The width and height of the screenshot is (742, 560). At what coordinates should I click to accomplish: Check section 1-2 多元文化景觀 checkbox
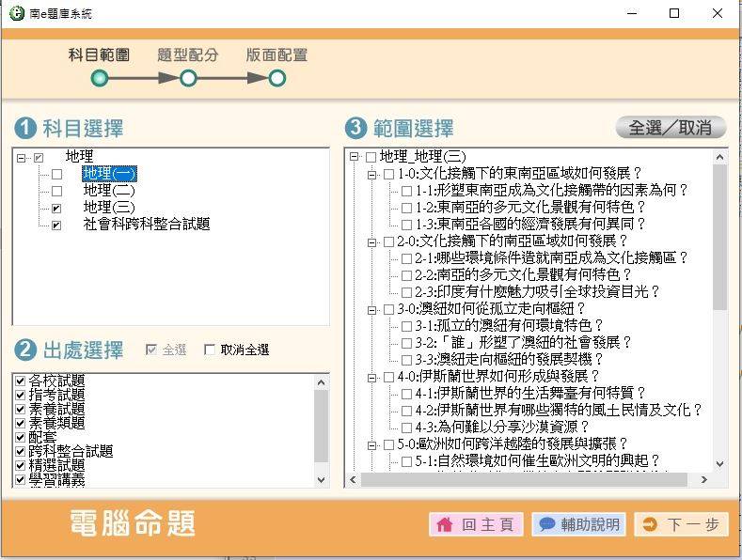pyautogui.click(x=406, y=208)
